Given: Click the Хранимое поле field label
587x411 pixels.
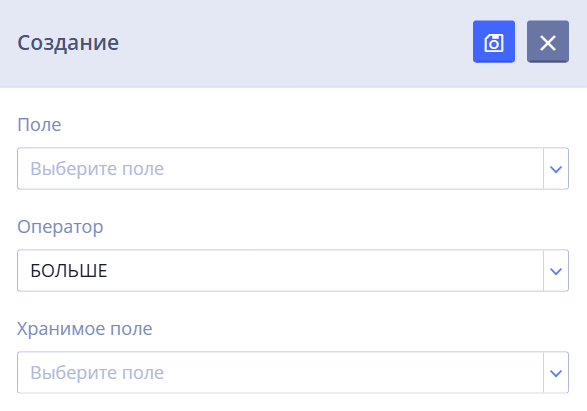Looking at the screenshot, I should tap(85, 329).
